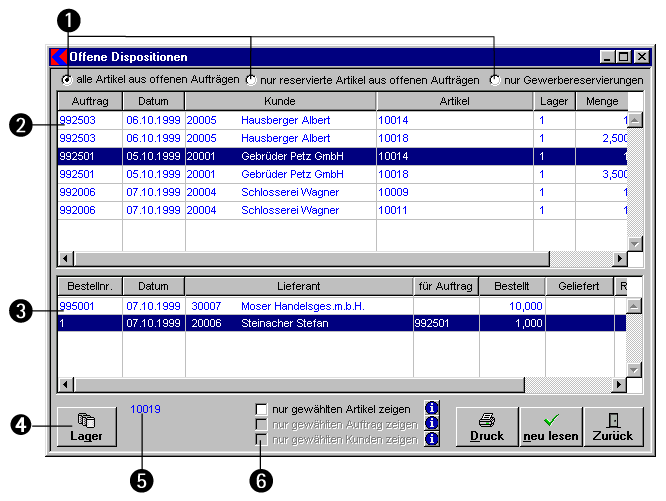Screen dimensions: 666x501
Task: Print the list with Druck
Action: click(486, 426)
